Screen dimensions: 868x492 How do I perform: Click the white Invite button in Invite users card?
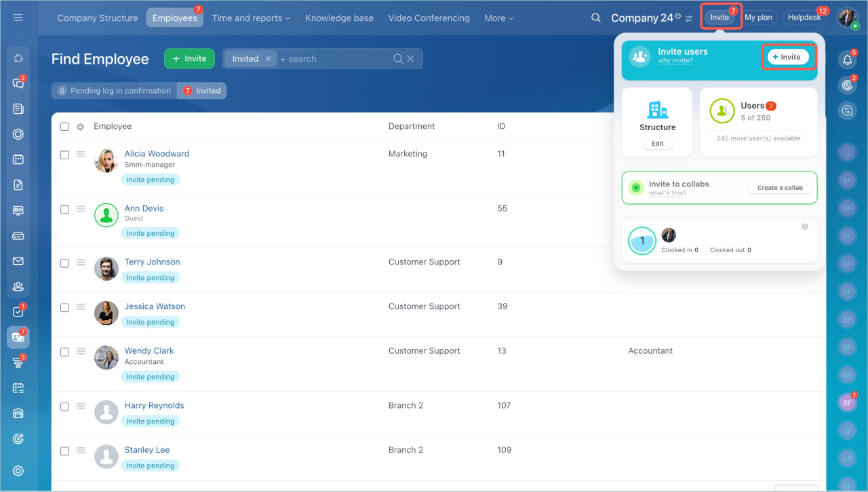click(788, 57)
